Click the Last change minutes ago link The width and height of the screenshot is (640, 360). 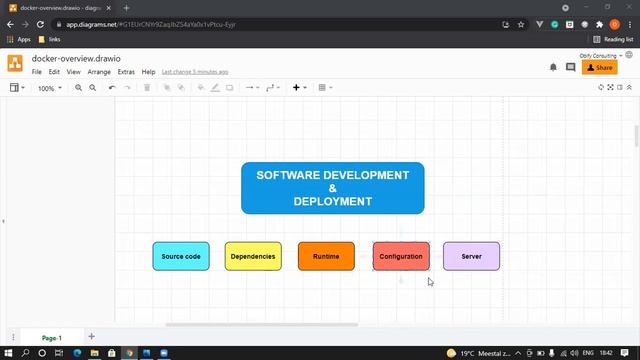coord(195,72)
